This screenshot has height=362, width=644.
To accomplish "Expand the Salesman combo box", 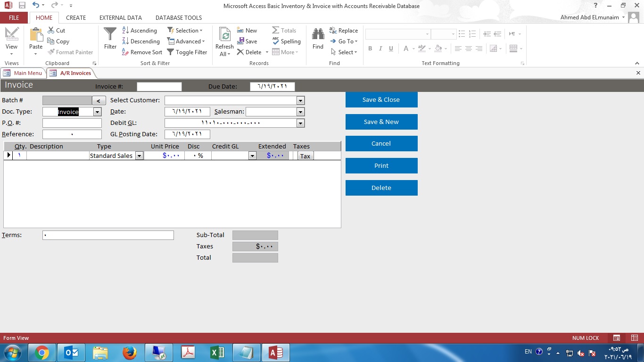I will [300, 112].
